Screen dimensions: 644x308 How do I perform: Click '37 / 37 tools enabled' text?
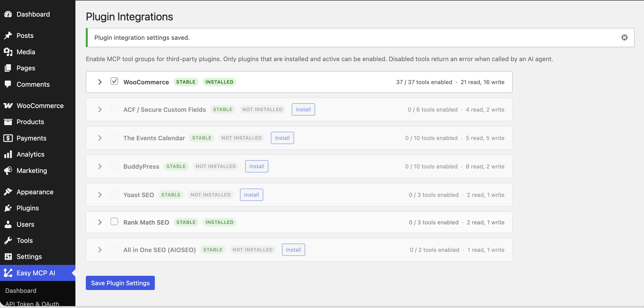click(x=424, y=82)
